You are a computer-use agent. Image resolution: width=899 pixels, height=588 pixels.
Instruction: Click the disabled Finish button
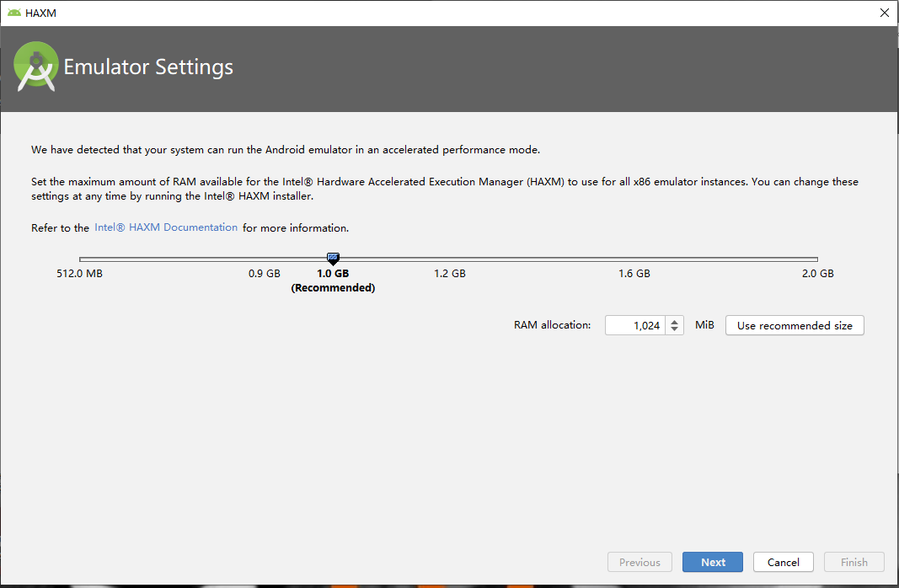pos(854,562)
